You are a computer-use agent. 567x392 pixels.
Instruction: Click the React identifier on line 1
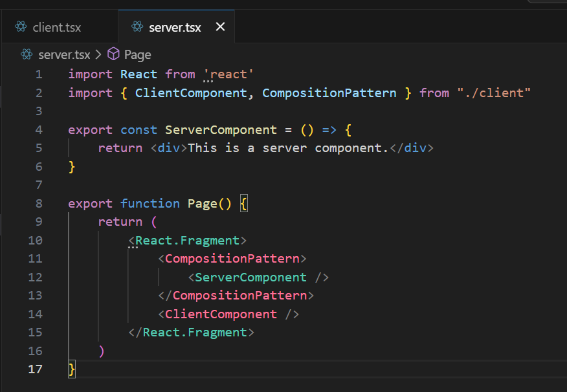coord(139,74)
